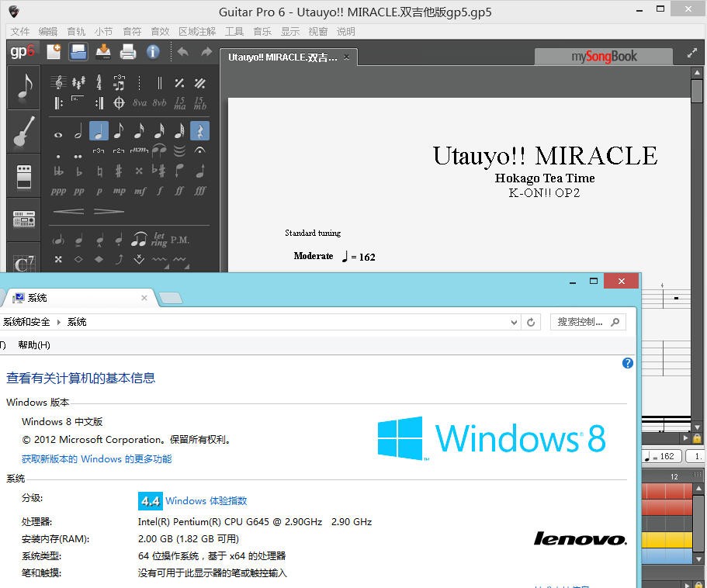The height and width of the screenshot is (588, 707).
Task: Toggle the double dotted note
Action: pos(78,157)
